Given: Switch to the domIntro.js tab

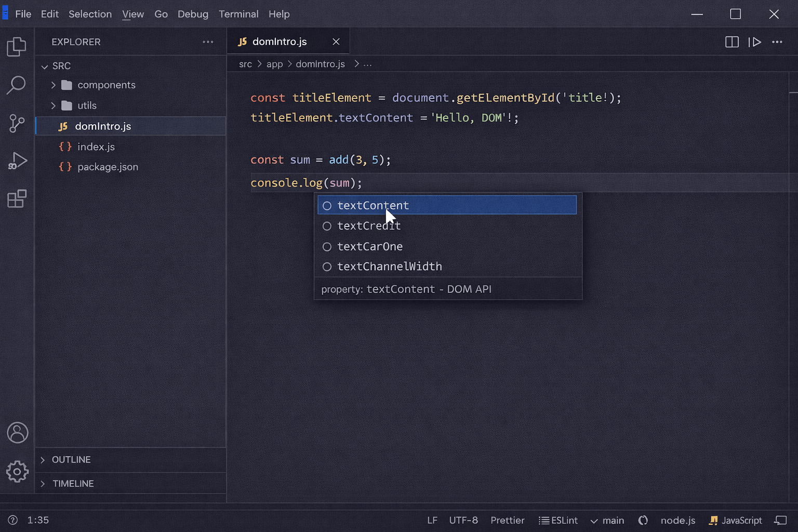Looking at the screenshot, I should point(279,42).
